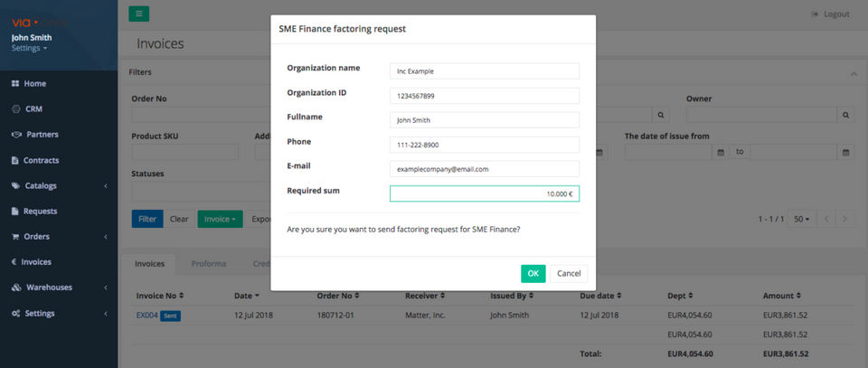
Task: Open the 50 per page dropdown
Action: pyautogui.click(x=799, y=219)
